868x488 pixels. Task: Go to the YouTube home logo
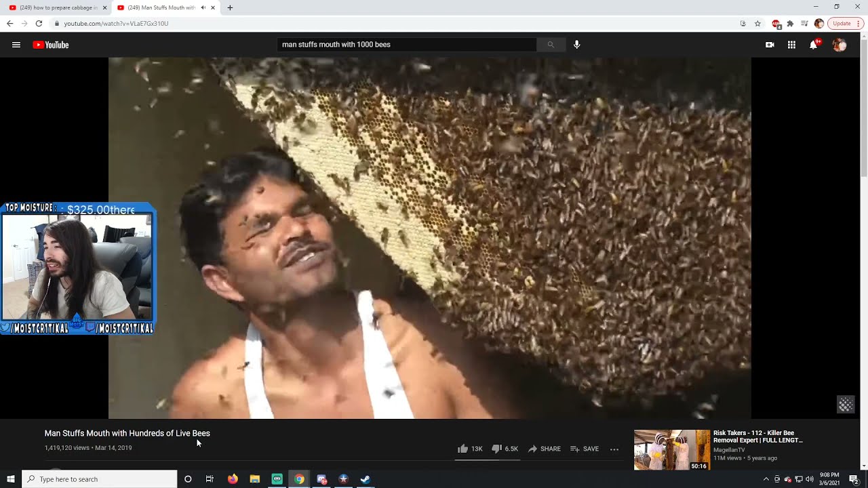click(x=51, y=45)
